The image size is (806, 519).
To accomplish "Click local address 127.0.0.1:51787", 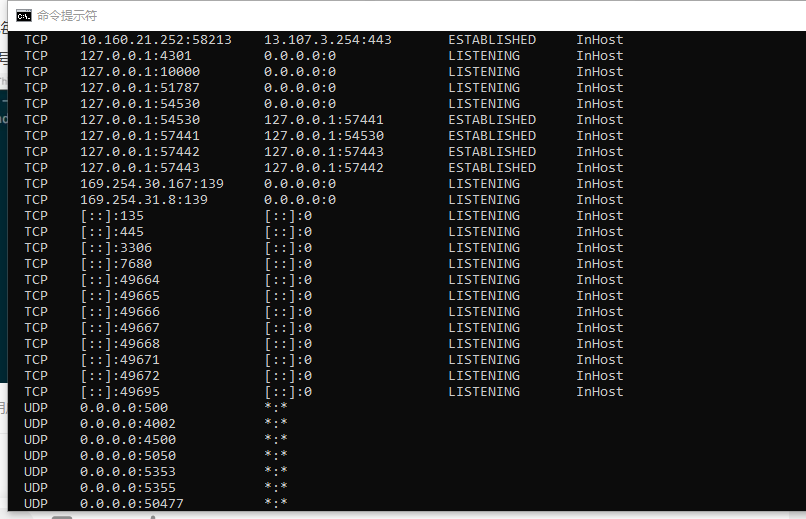I will tap(140, 87).
